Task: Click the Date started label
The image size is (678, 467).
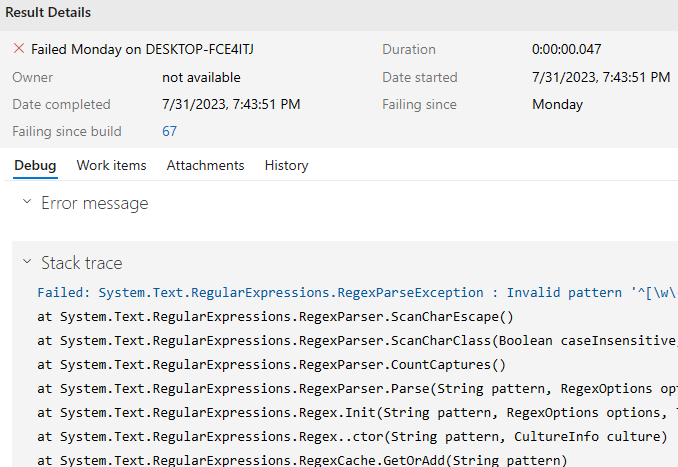Action: pos(420,77)
